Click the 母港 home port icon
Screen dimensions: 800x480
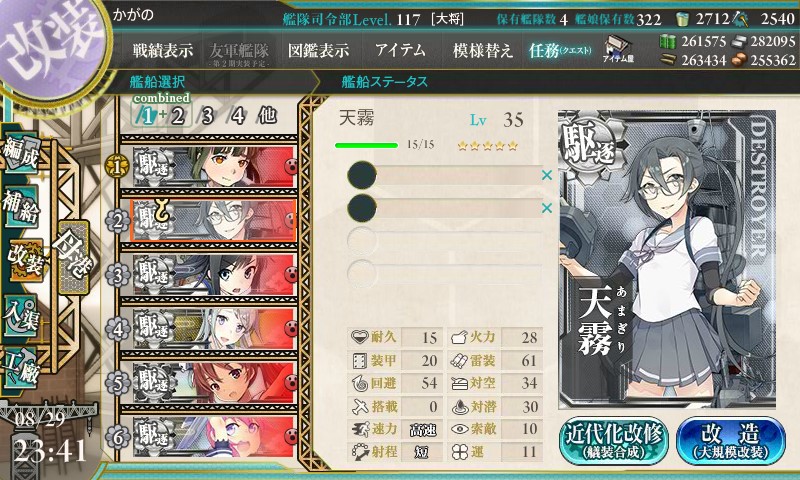(x=73, y=257)
